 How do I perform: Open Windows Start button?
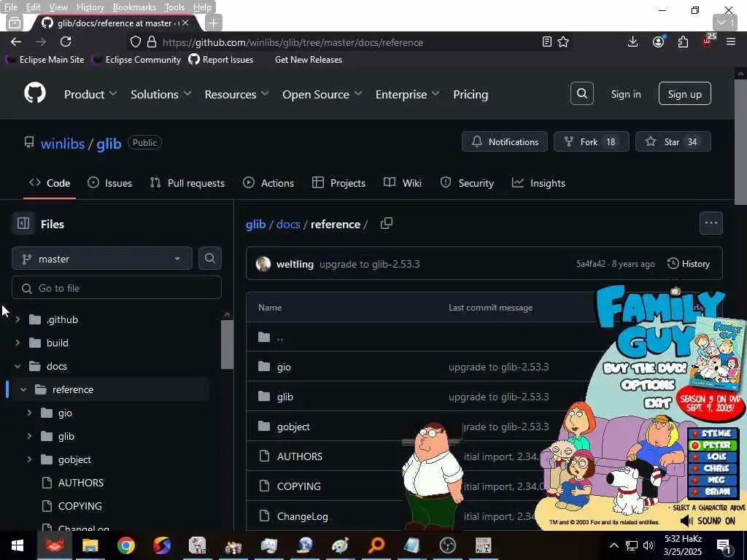point(18,545)
